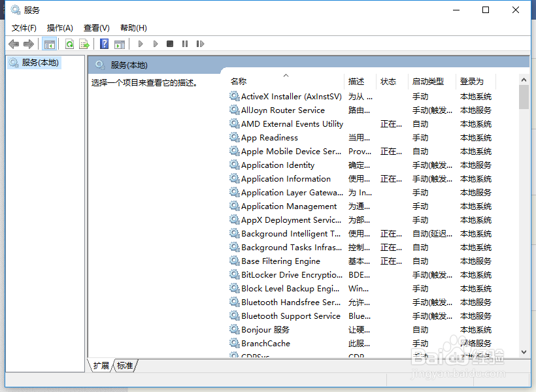Select the Bluetooth Support Service entry
This screenshot has width=536, height=392.
pos(290,316)
